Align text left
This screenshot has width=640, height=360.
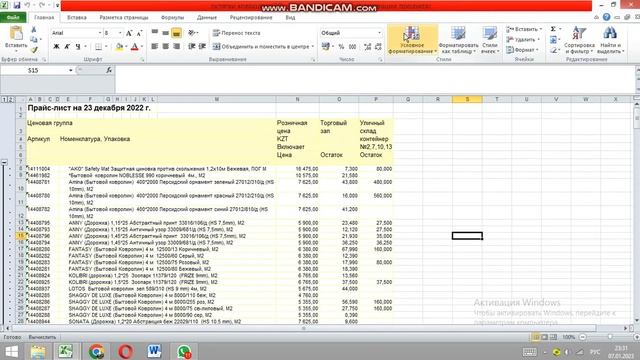tap(155, 47)
